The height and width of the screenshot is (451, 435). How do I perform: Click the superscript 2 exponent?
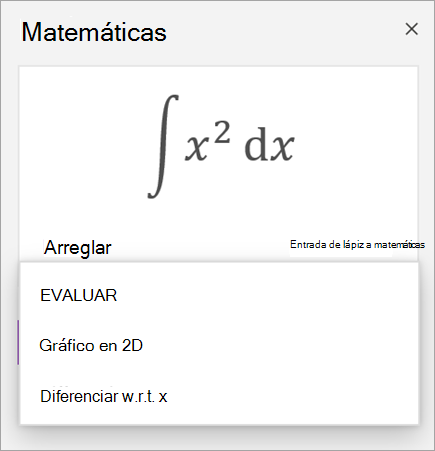[x=222, y=132]
